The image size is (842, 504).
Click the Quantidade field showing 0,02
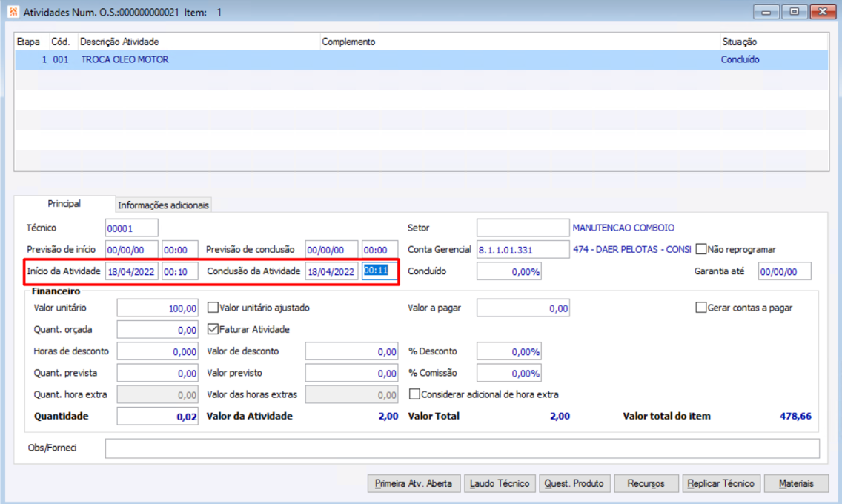click(157, 417)
